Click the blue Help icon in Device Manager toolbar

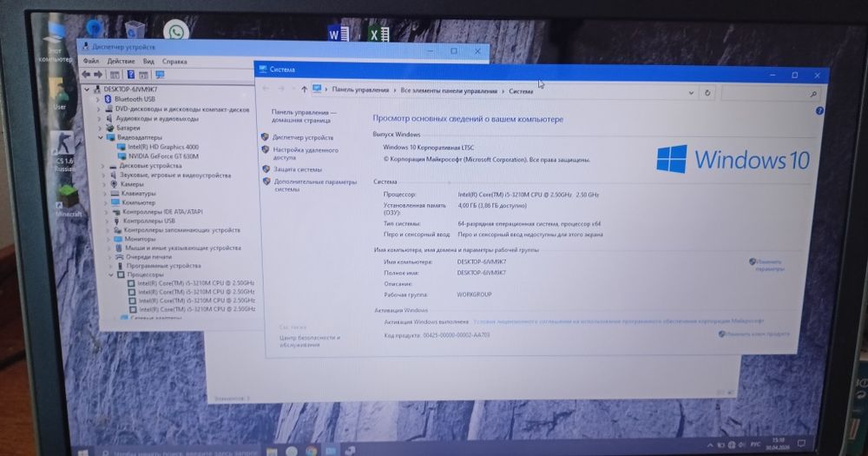(131, 74)
